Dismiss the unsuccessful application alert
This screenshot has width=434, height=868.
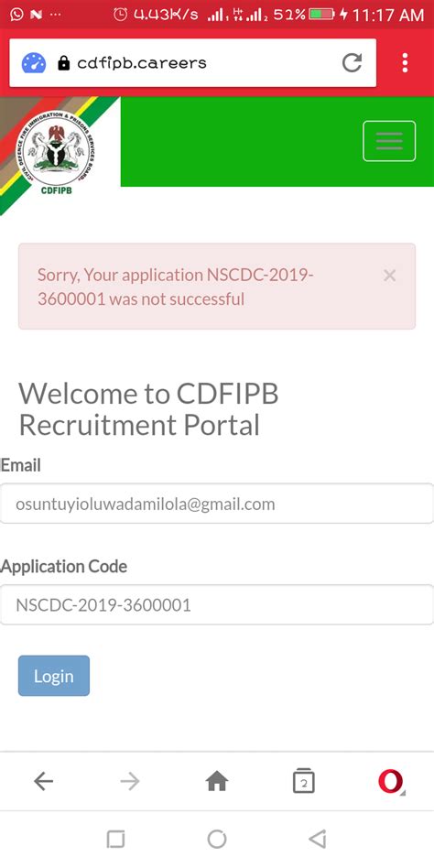pyautogui.click(x=390, y=275)
